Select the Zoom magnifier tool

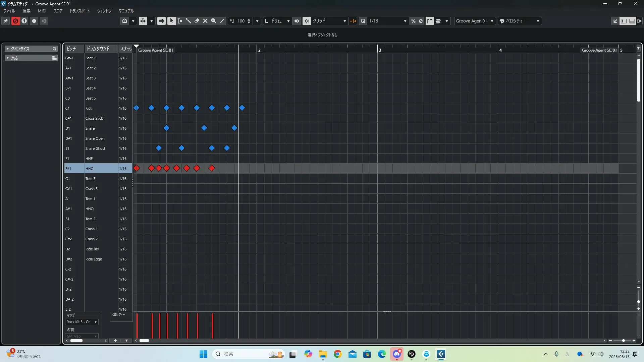click(214, 21)
